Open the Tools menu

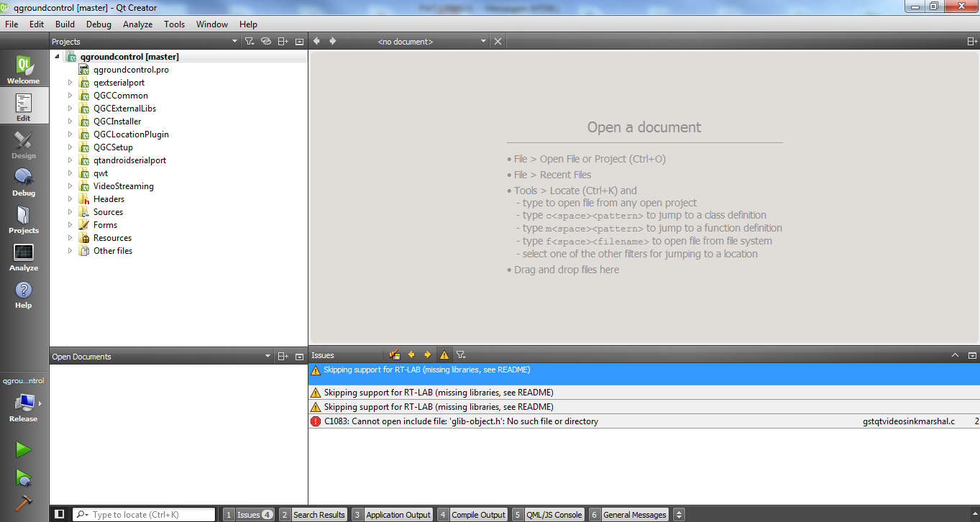click(174, 24)
